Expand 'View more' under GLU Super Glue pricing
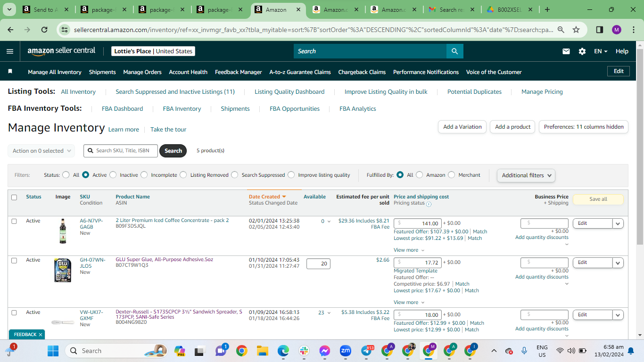 pyautogui.click(x=409, y=302)
